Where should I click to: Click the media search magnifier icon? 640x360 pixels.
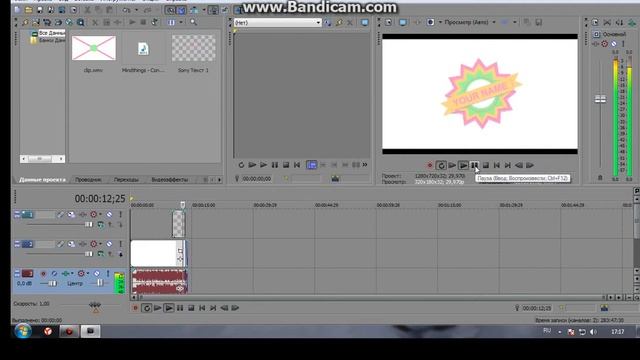[x=193, y=22]
